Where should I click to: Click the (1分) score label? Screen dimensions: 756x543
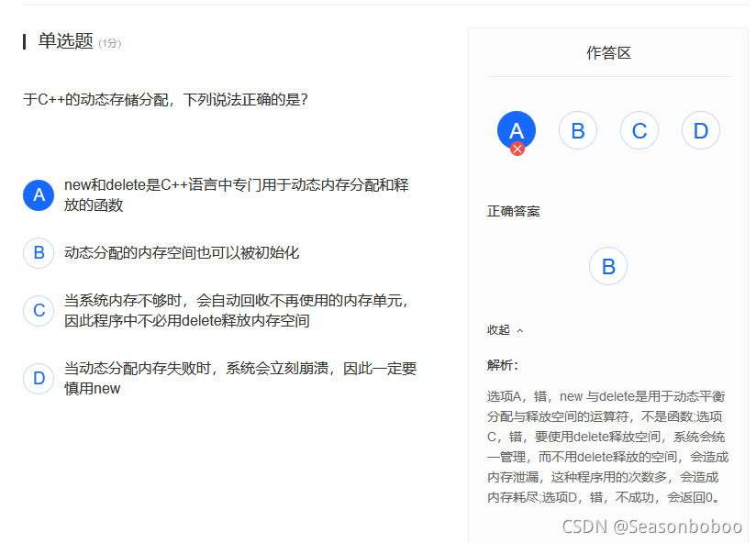[110, 43]
